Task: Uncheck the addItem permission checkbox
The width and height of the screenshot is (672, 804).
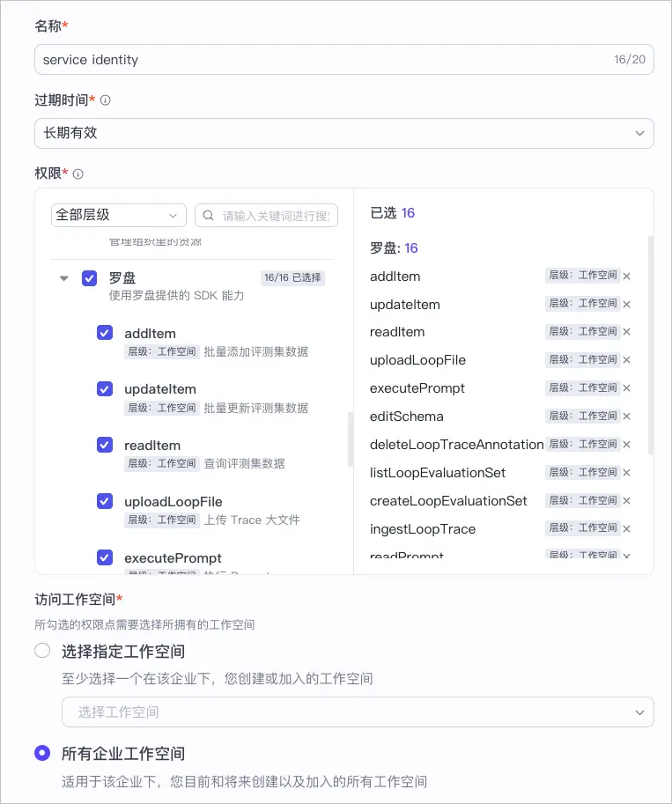Action: tap(105, 333)
